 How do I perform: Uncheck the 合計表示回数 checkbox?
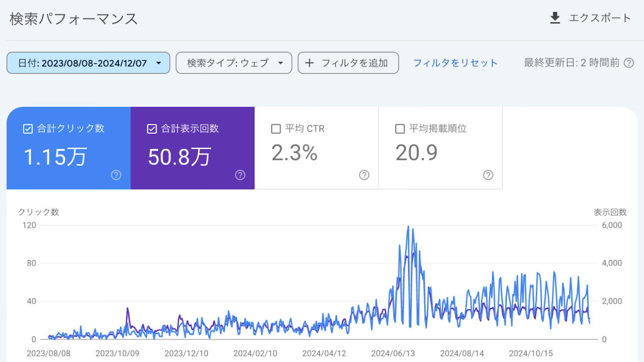pos(152,129)
